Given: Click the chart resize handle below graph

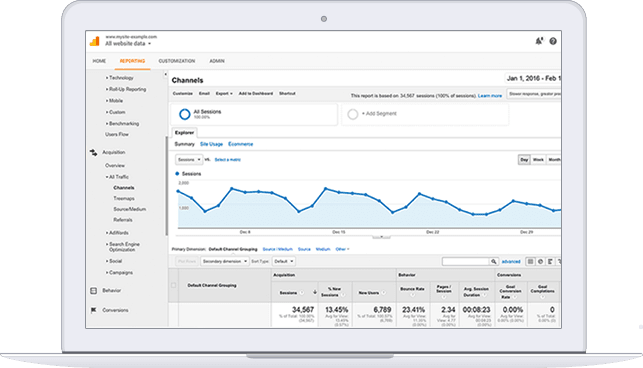Looking at the screenshot, I should 381,237.
